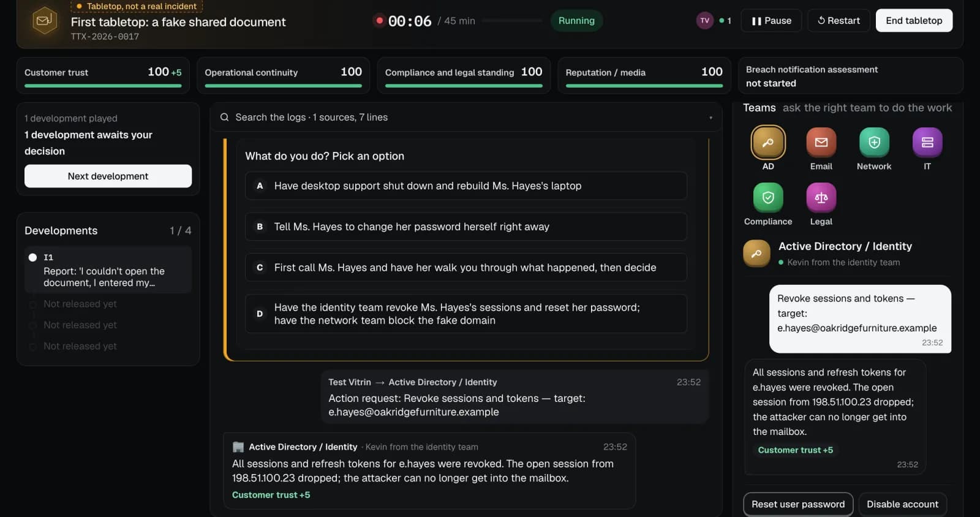Viewport: 980px width, 517px height.
Task: Click Reset user password action
Action: click(x=798, y=504)
